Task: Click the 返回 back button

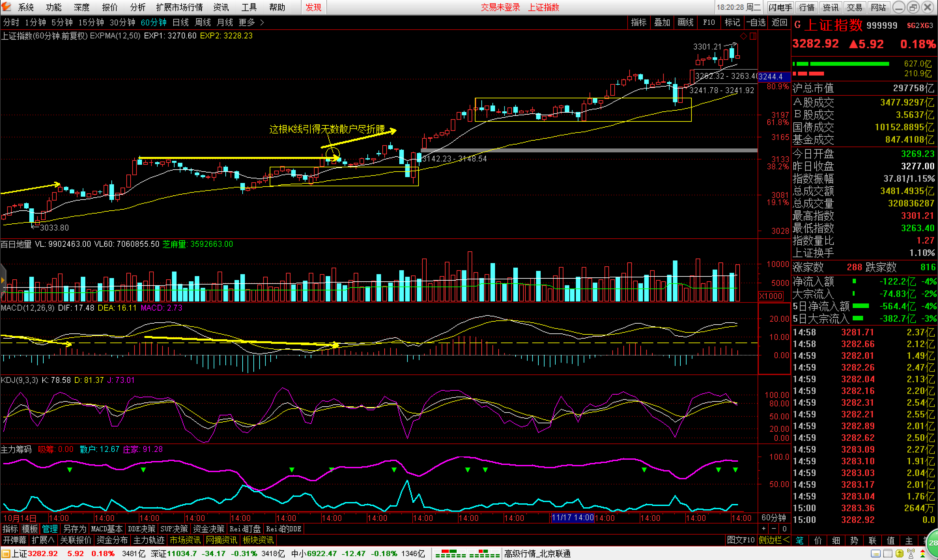Action: coord(779,23)
